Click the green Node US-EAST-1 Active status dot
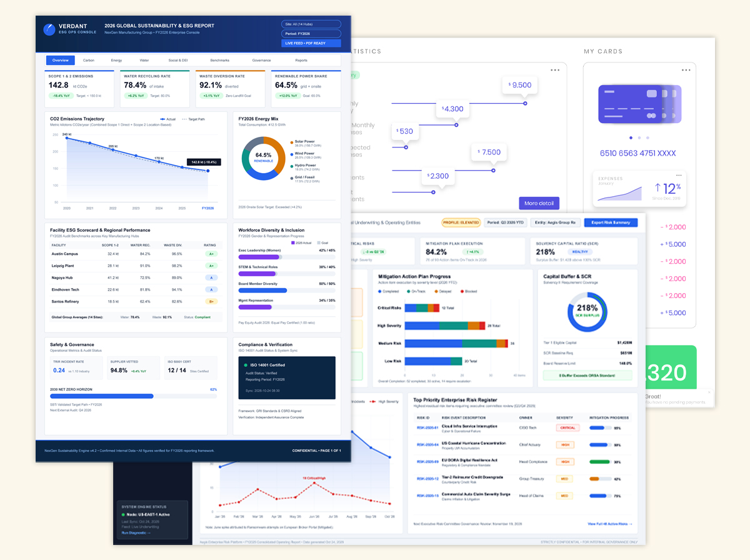 [123, 514]
